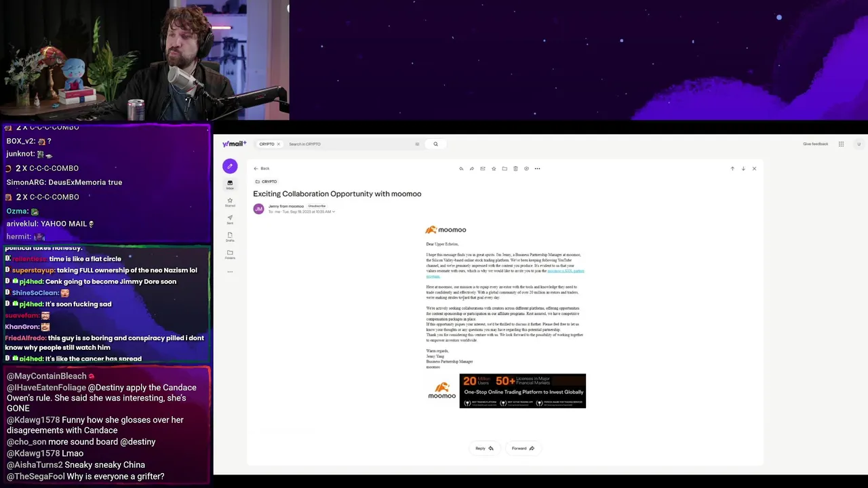Click chat message from ariveklul
868x488 pixels.
click(50, 224)
